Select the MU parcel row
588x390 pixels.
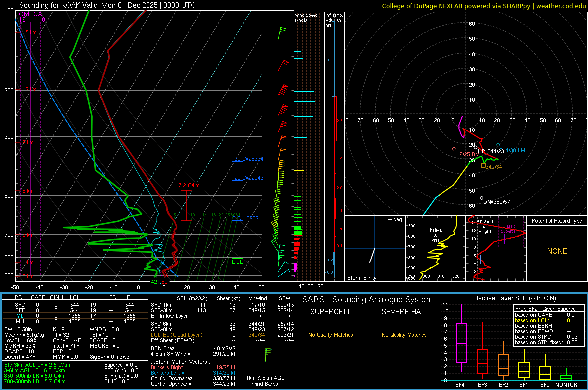(x=74, y=321)
